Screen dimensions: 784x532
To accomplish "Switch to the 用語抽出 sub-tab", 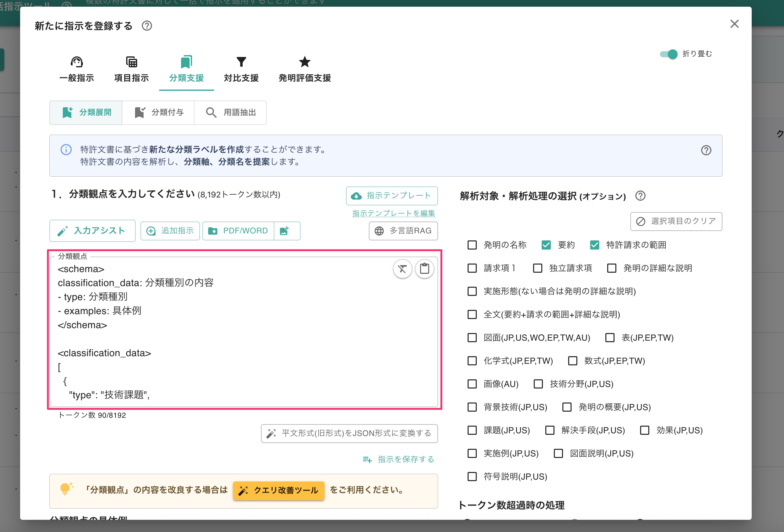I will click(230, 113).
